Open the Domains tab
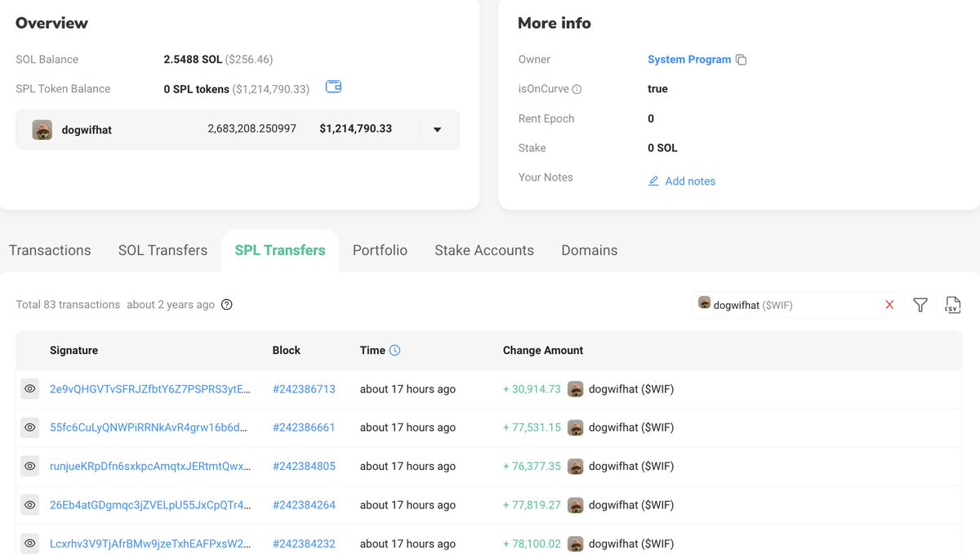The width and height of the screenshot is (980, 555). click(590, 250)
